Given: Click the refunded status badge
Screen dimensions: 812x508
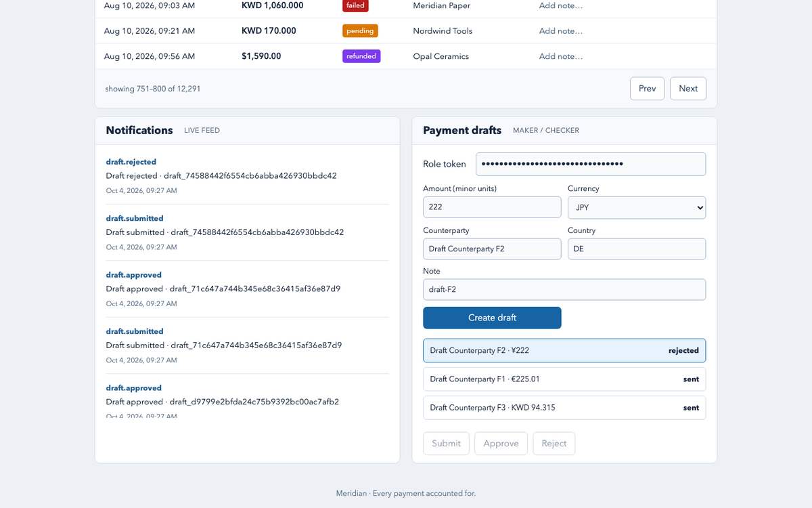Looking at the screenshot, I should point(361,56).
